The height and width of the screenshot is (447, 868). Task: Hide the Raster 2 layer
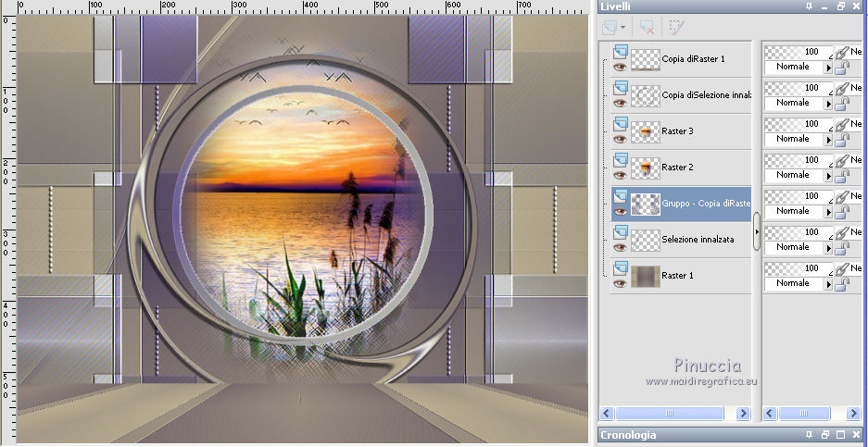(620, 175)
